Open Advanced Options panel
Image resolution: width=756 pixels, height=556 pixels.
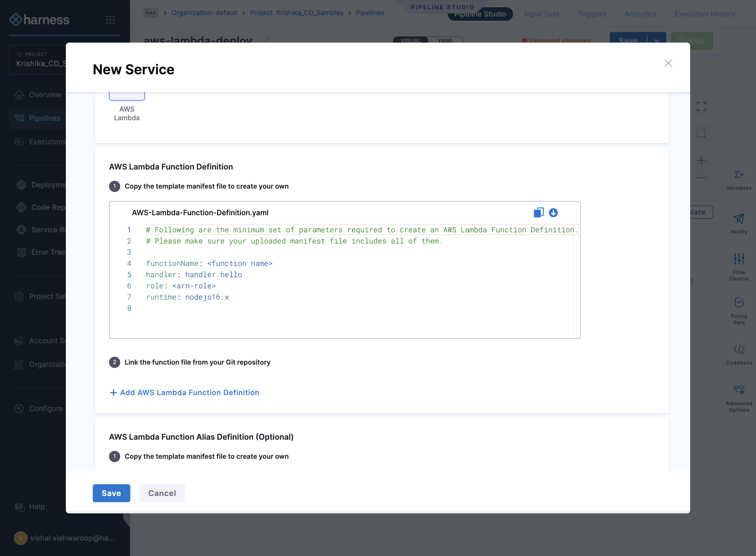coord(739,399)
